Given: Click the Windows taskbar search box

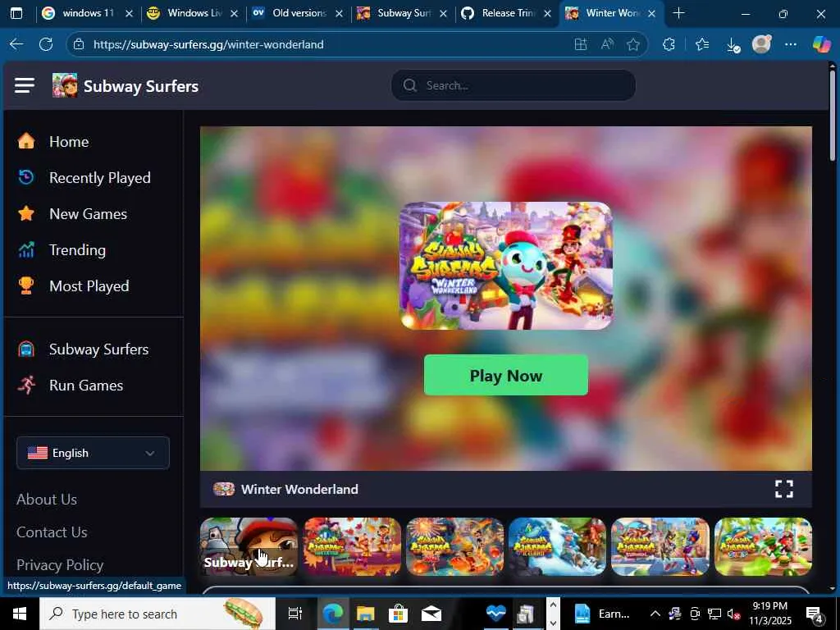Looking at the screenshot, I should (157, 614).
